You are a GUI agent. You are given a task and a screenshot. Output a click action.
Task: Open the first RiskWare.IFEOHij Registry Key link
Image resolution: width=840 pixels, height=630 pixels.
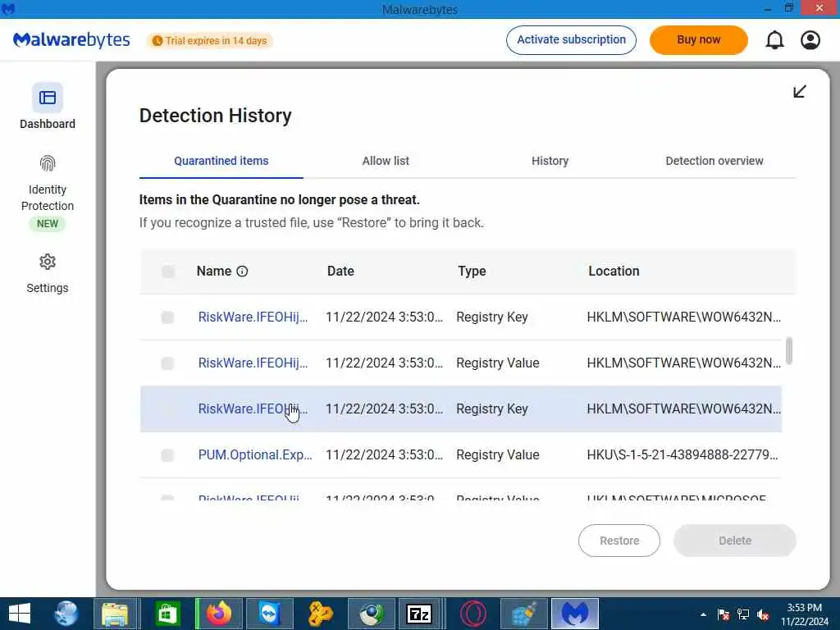[x=253, y=317]
